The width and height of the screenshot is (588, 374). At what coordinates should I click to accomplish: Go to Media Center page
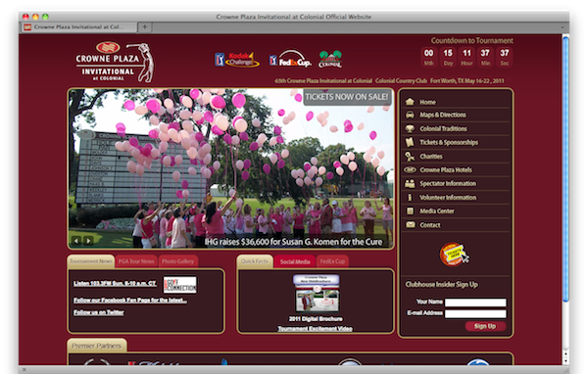point(437,210)
